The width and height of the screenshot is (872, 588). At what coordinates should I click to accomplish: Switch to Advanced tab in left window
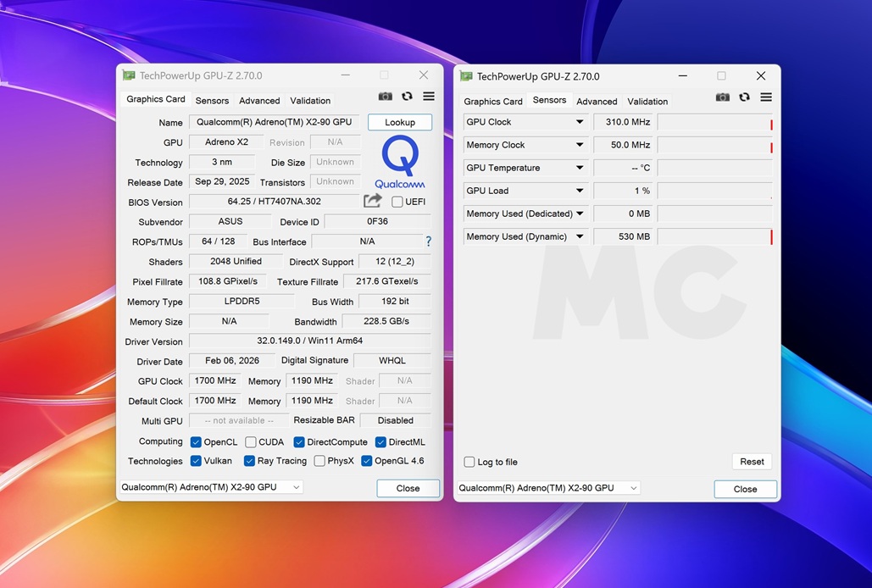coord(259,101)
